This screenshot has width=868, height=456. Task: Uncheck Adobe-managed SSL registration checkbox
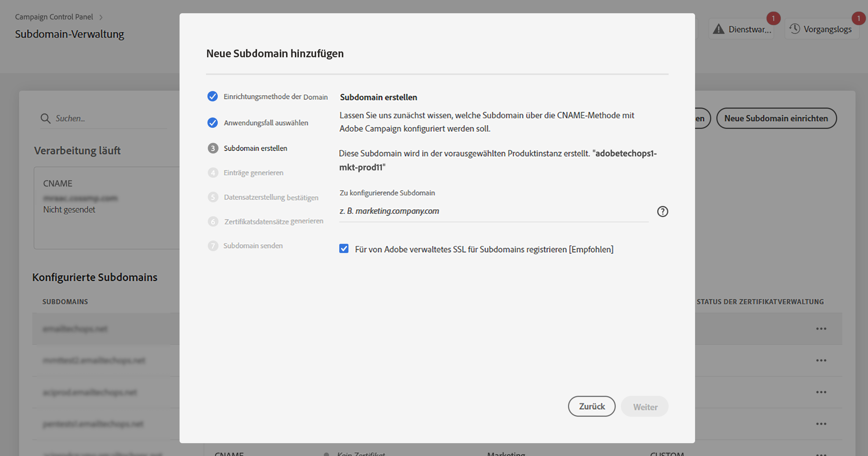click(344, 249)
